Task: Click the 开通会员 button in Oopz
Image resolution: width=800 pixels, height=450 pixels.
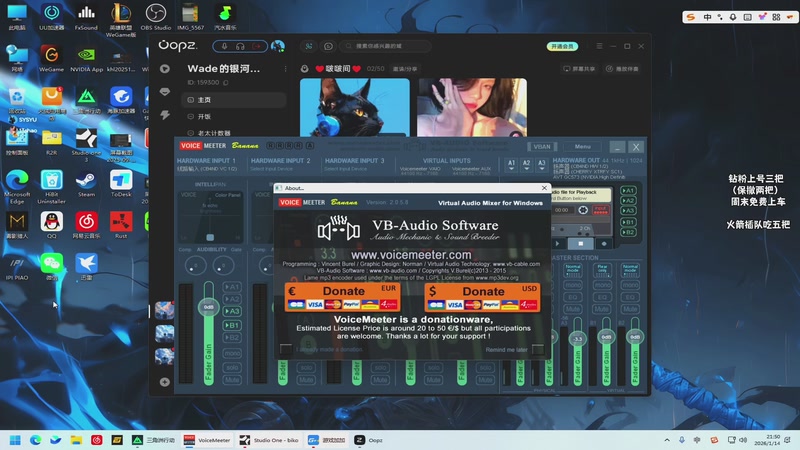Action: 562,46
